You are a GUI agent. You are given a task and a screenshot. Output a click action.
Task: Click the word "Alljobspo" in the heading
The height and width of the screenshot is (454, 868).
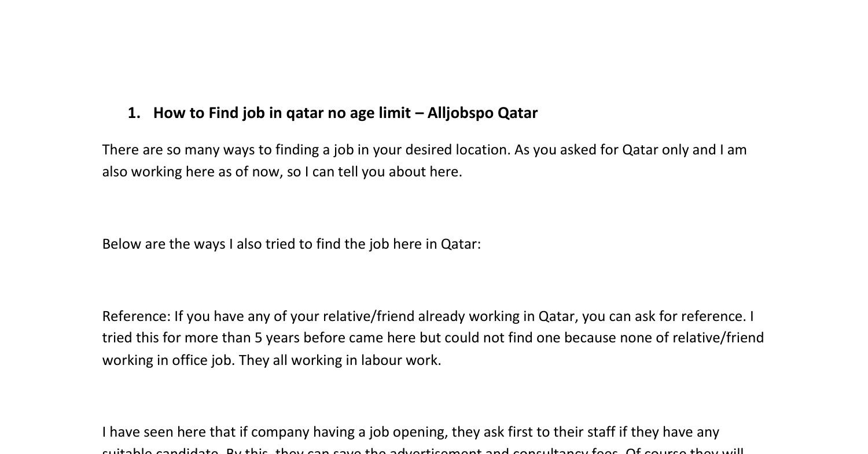point(460,113)
